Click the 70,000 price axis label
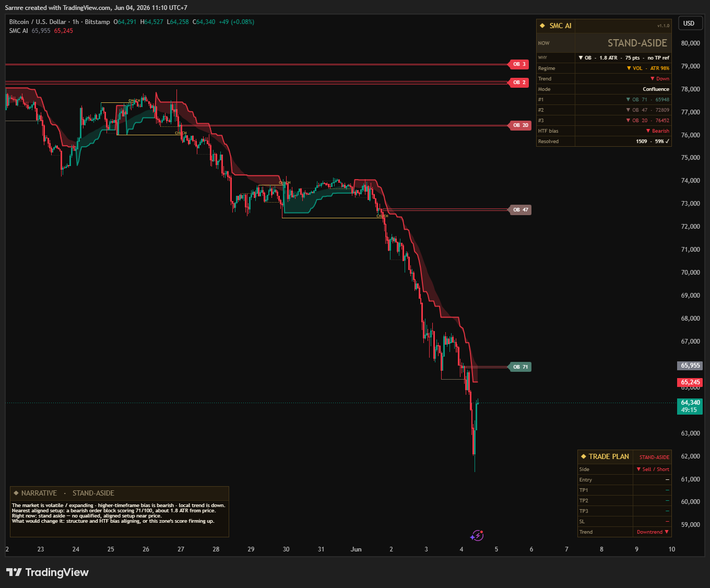 point(690,273)
